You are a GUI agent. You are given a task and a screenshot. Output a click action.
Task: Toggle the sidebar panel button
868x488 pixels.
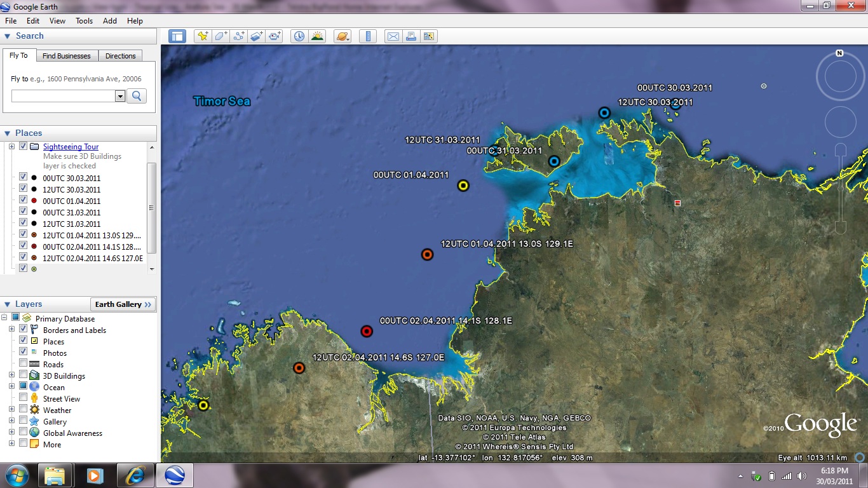coord(177,36)
